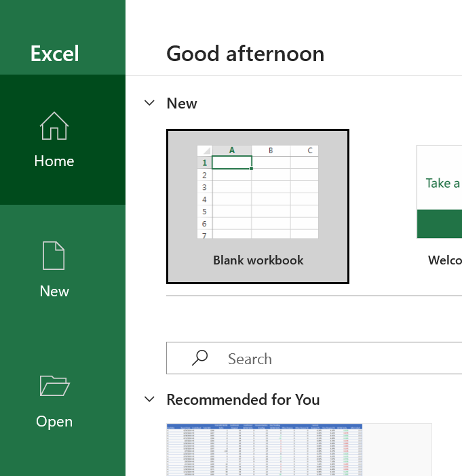Click into the Search field
This screenshot has height=476, width=462.
(x=314, y=358)
